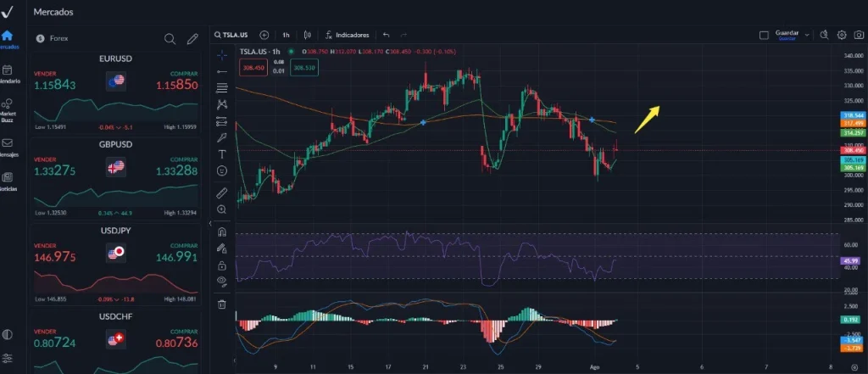Toggle the light/dark theme contrast icon
The image size is (868, 374).
tap(7, 335)
